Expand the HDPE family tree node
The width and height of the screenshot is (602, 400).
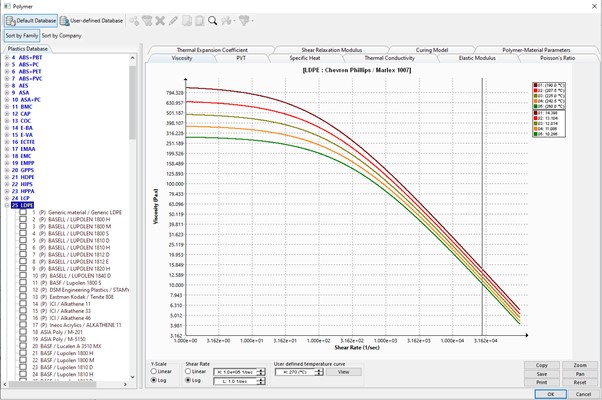point(5,177)
